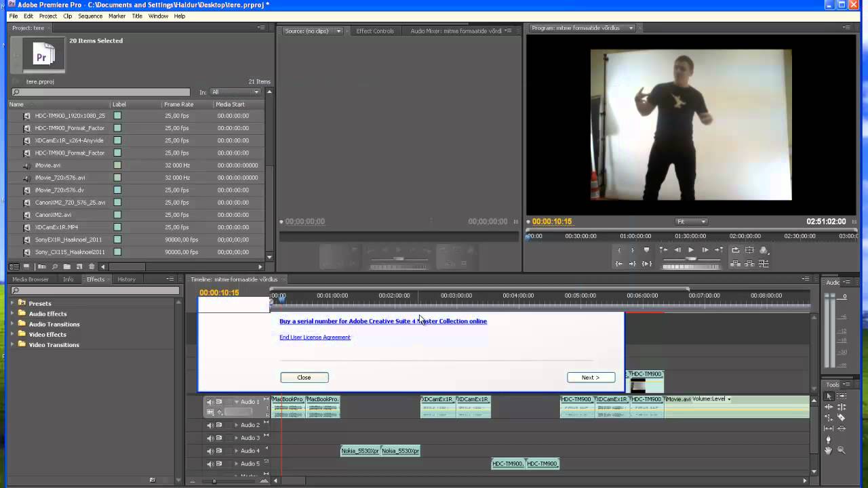The width and height of the screenshot is (868, 488).
Task: Switch to the Effect Controls tab
Action: pos(375,30)
